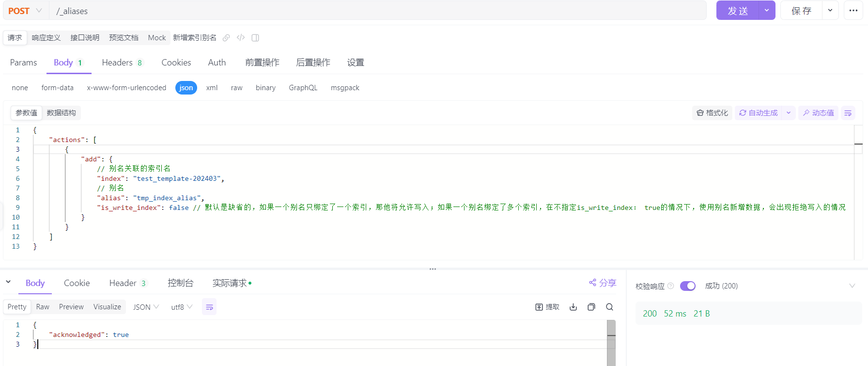Select the 请求 tab
This screenshot has height=366, width=868.
pos(15,38)
